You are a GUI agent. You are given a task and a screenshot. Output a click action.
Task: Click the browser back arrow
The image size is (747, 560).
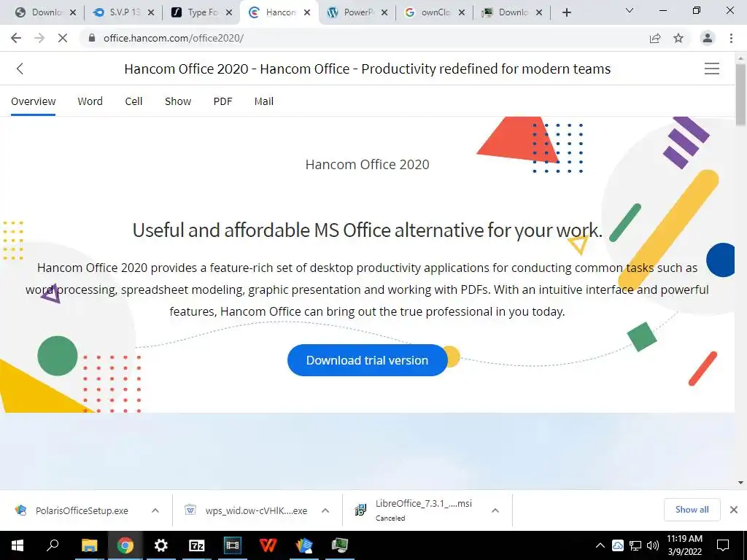[16, 38]
